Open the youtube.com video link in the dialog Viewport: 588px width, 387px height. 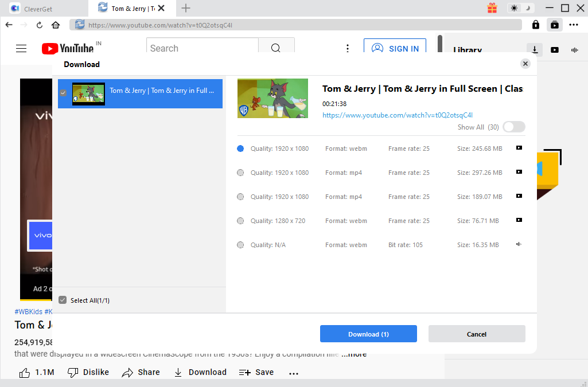coord(398,115)
